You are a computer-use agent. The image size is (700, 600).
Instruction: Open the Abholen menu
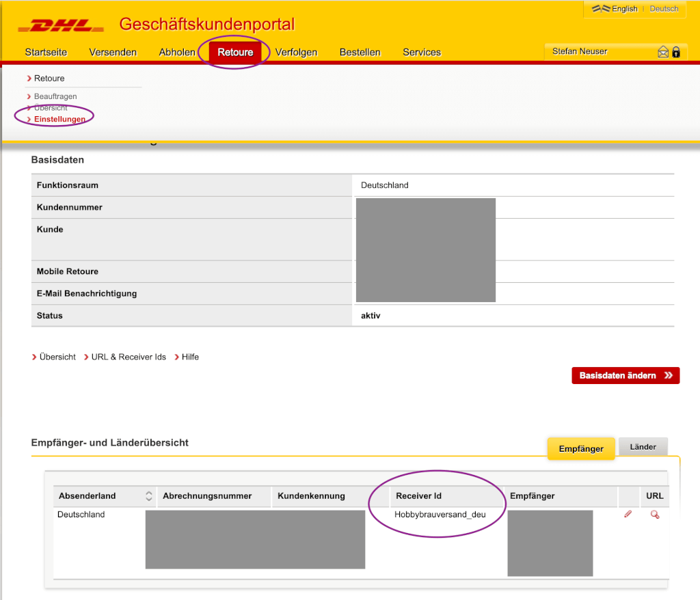177,52
